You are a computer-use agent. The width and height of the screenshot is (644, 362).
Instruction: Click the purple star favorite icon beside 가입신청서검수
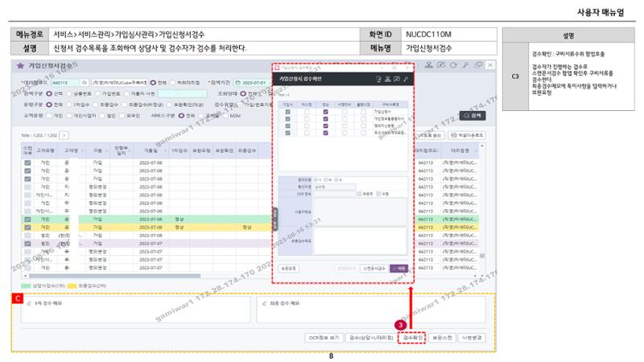[x=20, y=66]
